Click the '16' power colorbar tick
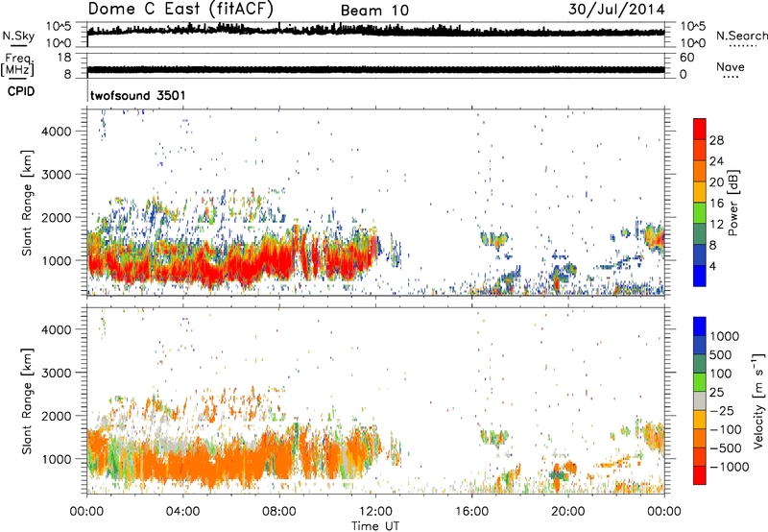This screenshot has height=532, width=768. (x=716, y=204)
